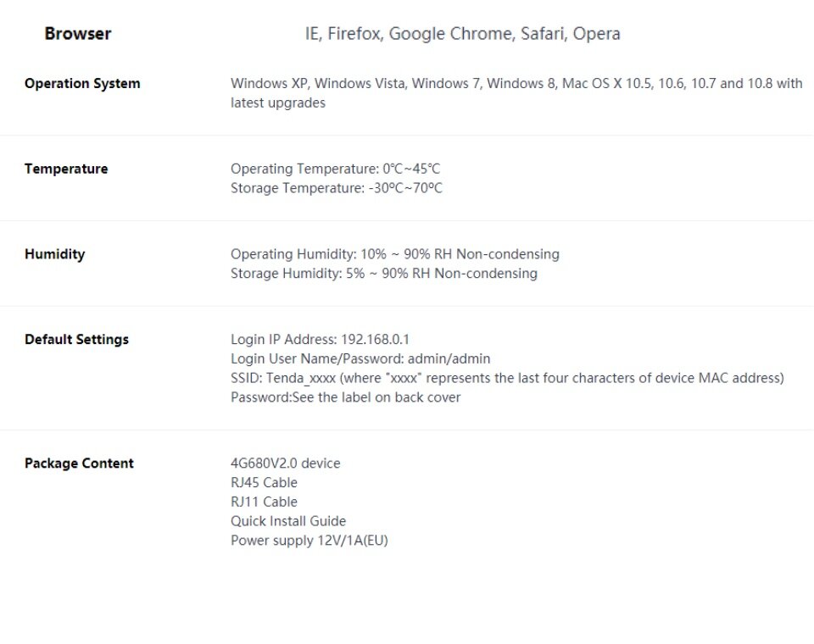Click the 4G680V2.0 device item
814x644 pixels.
(x=285, y=464)
